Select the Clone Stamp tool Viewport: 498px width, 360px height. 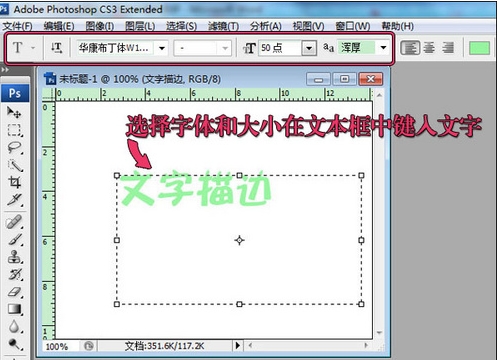coord(14,257)
